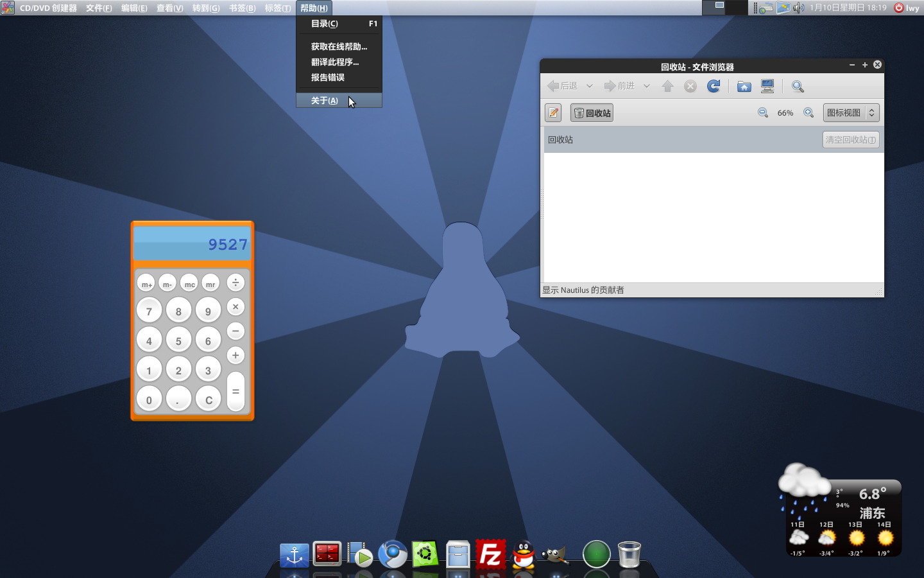This screenshot has height=578, width=924.
Task: Open the 文件(F) menu
Action: (x=99, y=8)
